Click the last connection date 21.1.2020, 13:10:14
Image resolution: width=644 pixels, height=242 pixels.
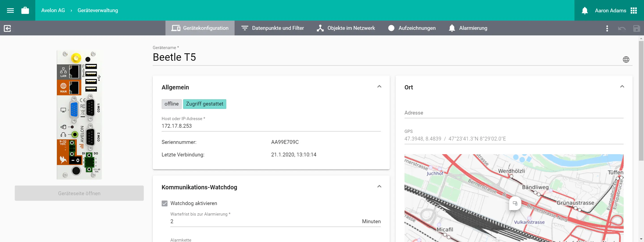click(x=294, y=155)
